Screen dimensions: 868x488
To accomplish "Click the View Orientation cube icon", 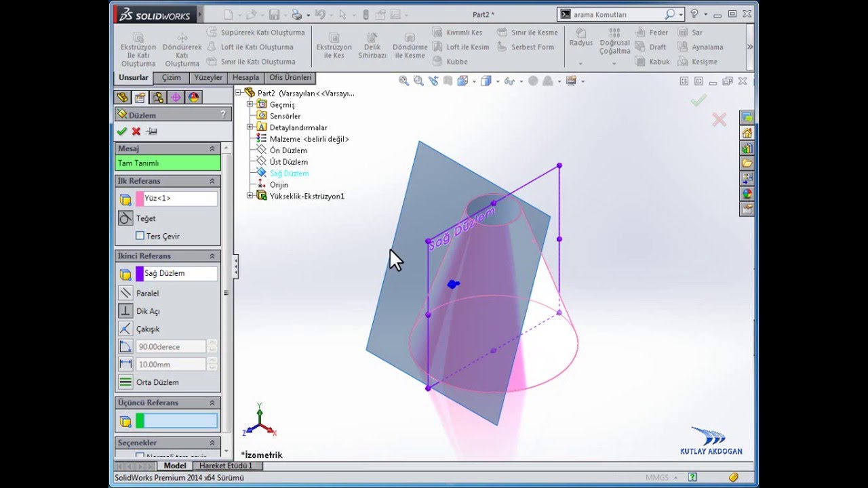I will click(462, 81).
